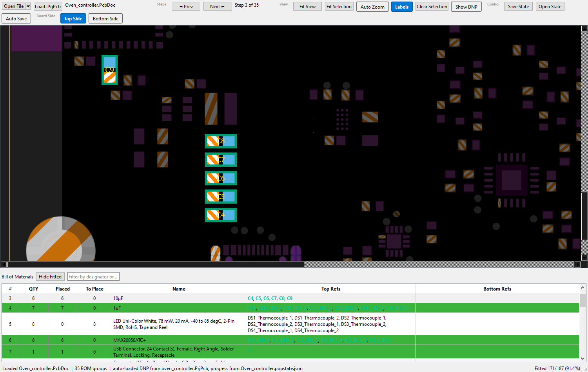Image resolution: width=588 pixels, height=372 pixels.
Task: Switch to Top Side board view
Action: click(x=73, y=18)
